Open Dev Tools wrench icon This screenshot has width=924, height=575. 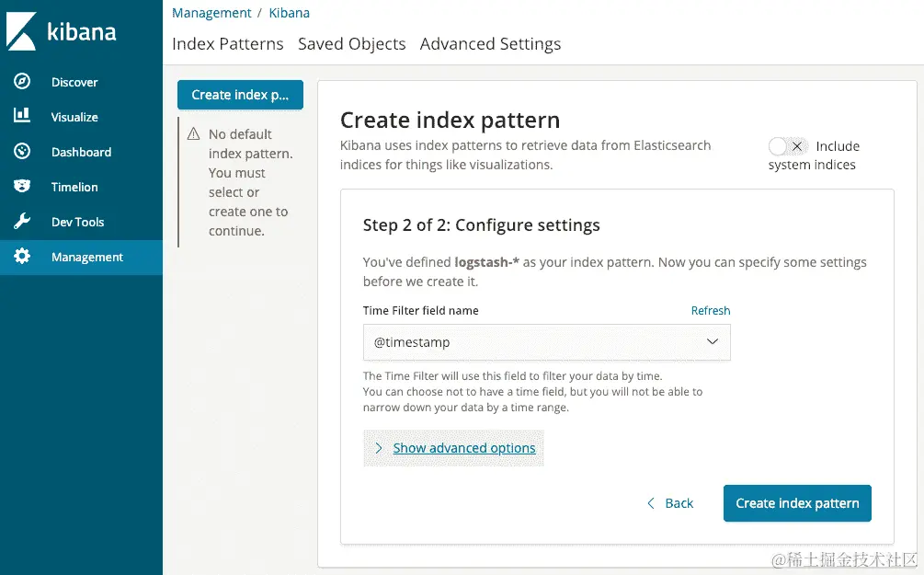pyautogui.click(x=22, y=222)
